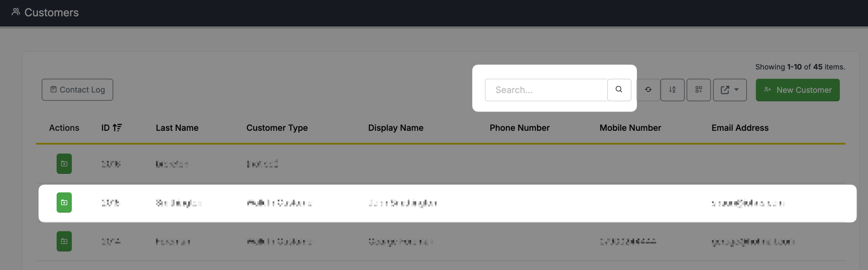Select the Mobile Number column header
The width and height of the screenshot is (868, 270).
[x=630, y=128]
